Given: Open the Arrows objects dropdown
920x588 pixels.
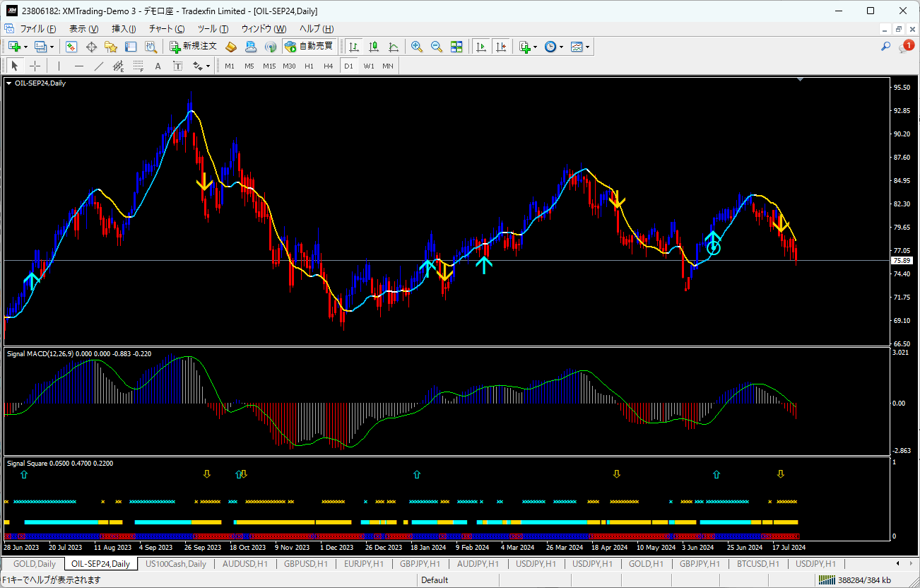Looking at the screenshot, I should (208, 66).
